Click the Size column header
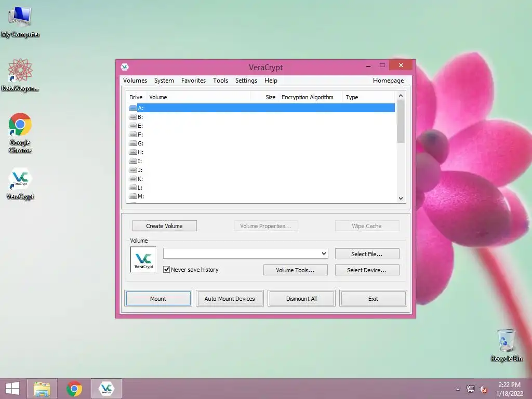Viewport: 532px width, 399px height. (x=264, y=97)
